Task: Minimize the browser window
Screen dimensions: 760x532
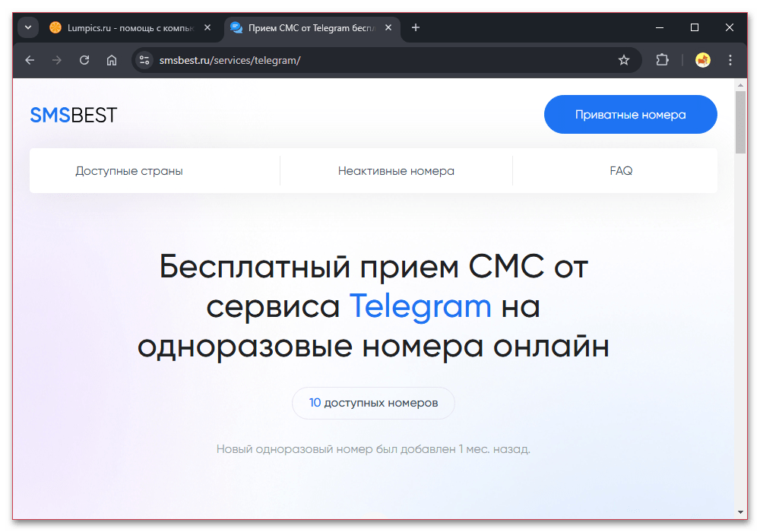Action: (x=660, y=27)
